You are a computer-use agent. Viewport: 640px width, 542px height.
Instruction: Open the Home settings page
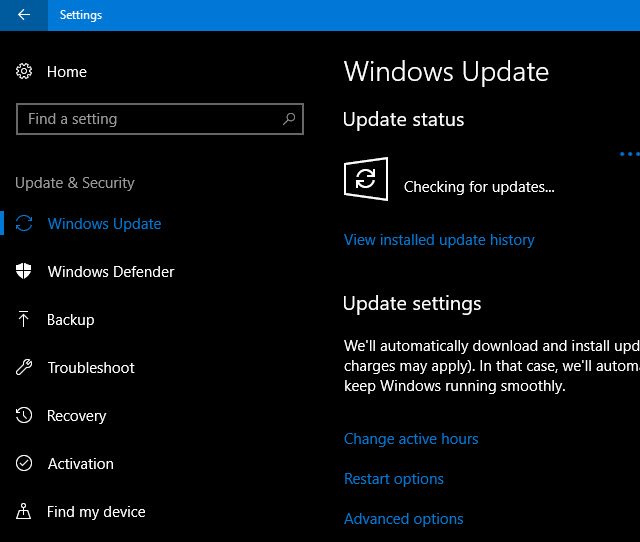pos(67,72)
